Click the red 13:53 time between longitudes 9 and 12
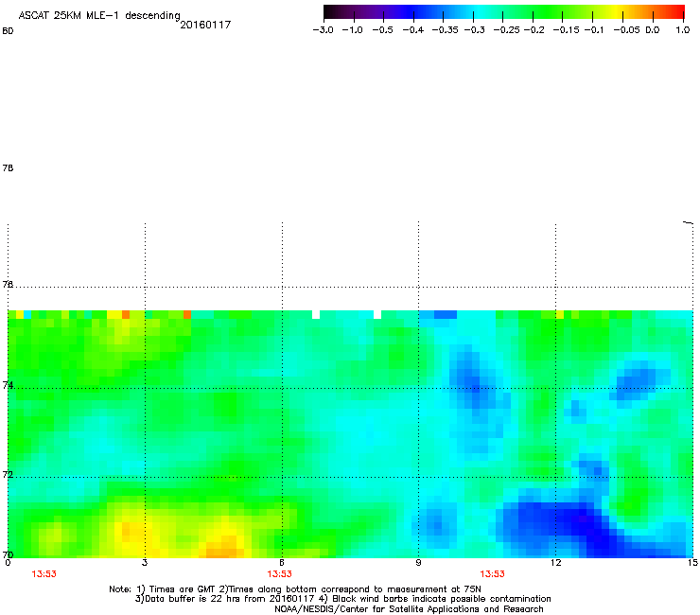700x615 pixels. [x=493, y=574]
